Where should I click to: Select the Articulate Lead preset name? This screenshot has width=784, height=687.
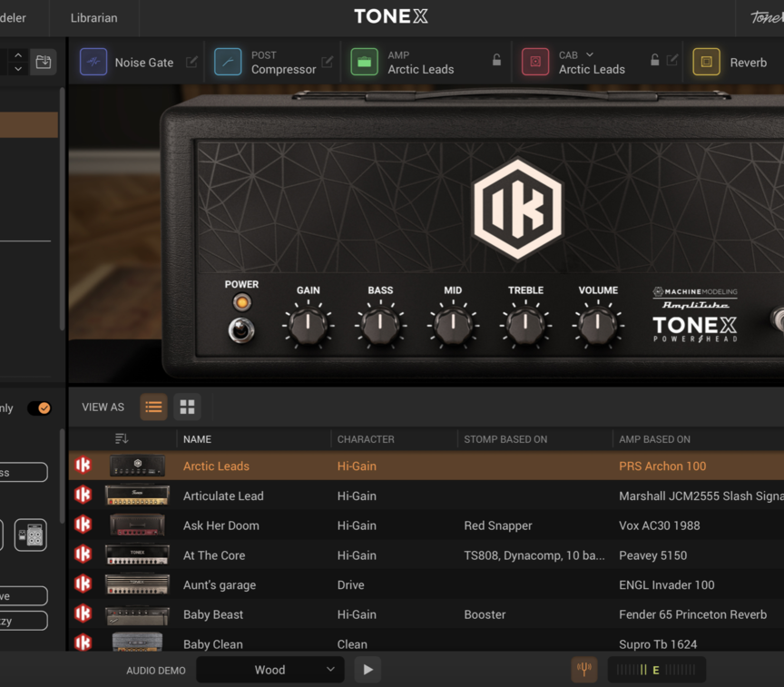(x=223, y=496)
